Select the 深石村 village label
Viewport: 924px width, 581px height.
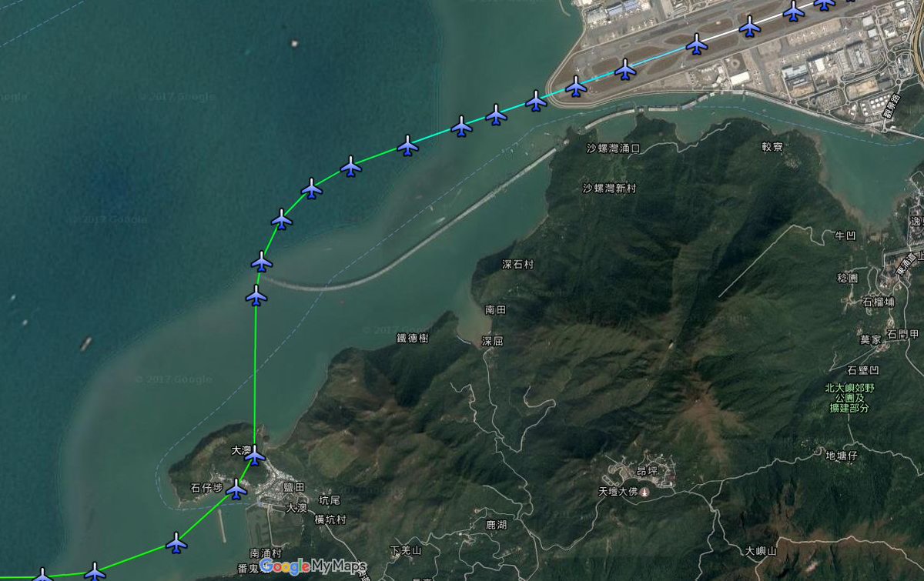click(517, 264)
